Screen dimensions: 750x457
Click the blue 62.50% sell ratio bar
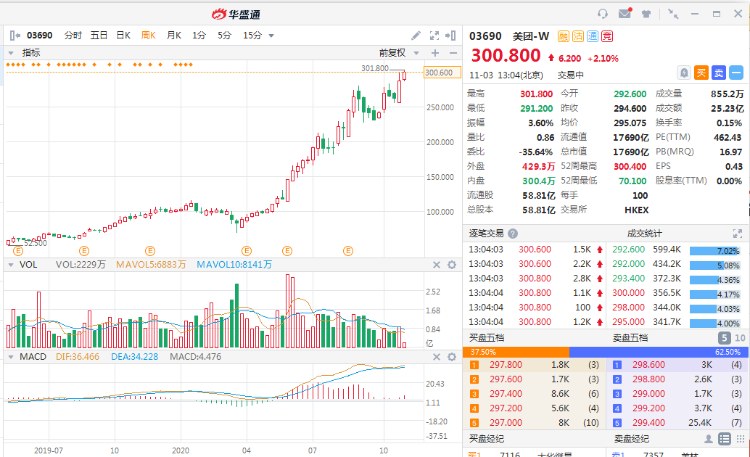[x=658, y=352]
